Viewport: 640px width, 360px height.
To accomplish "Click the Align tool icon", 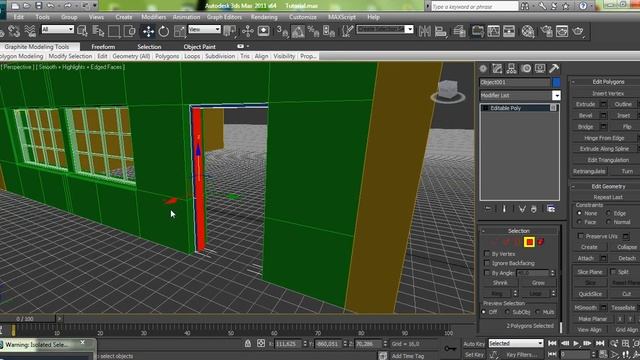I will [x=440, y=31].
